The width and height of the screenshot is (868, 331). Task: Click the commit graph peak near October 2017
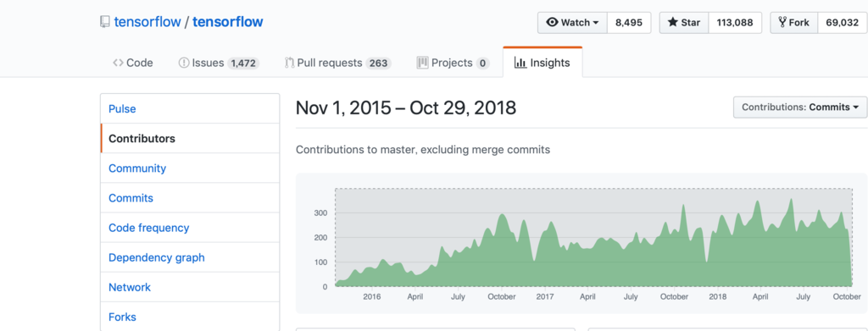tap(683, 205)
